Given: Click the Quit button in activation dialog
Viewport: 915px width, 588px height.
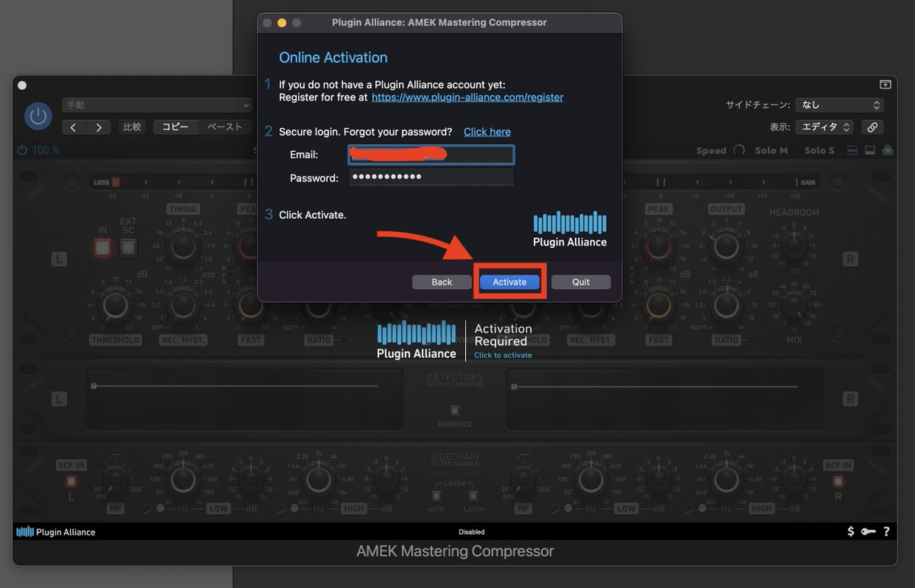Looking at the screenshot, I should [581, 282].
